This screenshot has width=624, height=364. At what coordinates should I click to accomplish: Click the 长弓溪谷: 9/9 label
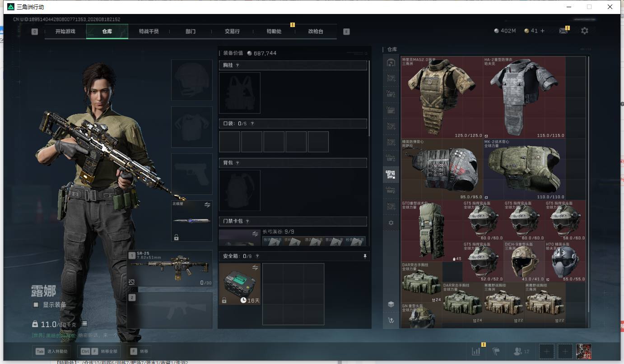(x=279, y=231)
